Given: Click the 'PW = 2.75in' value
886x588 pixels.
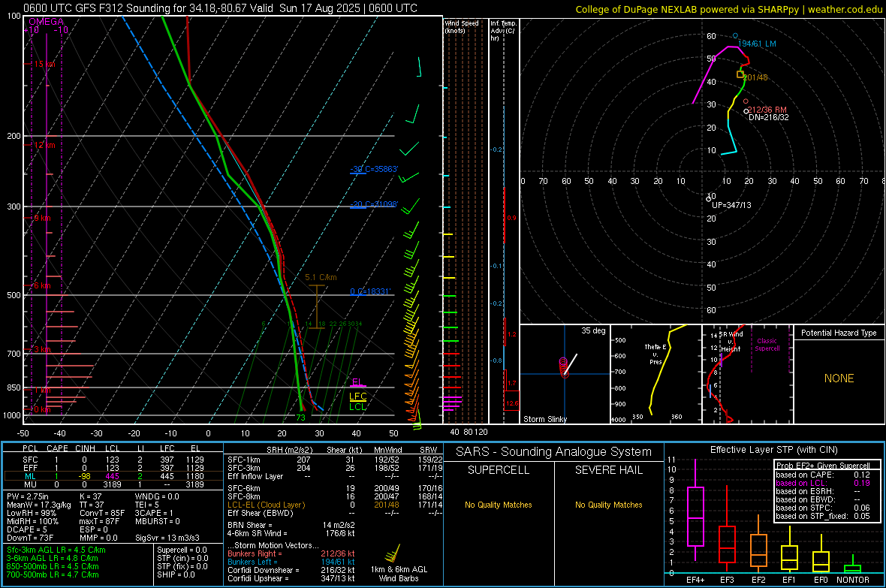Looking at the screenshot, I should (x=29, y=496).
